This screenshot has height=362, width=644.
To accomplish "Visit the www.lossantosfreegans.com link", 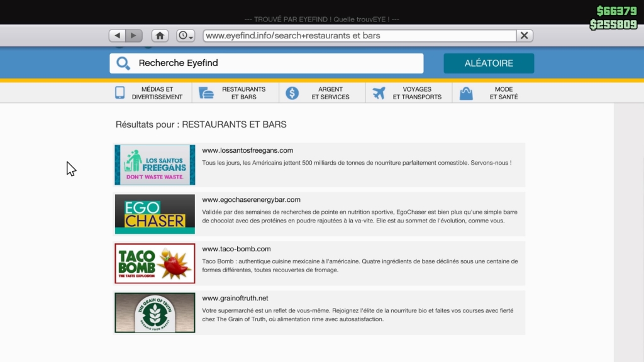I will 248,150.
